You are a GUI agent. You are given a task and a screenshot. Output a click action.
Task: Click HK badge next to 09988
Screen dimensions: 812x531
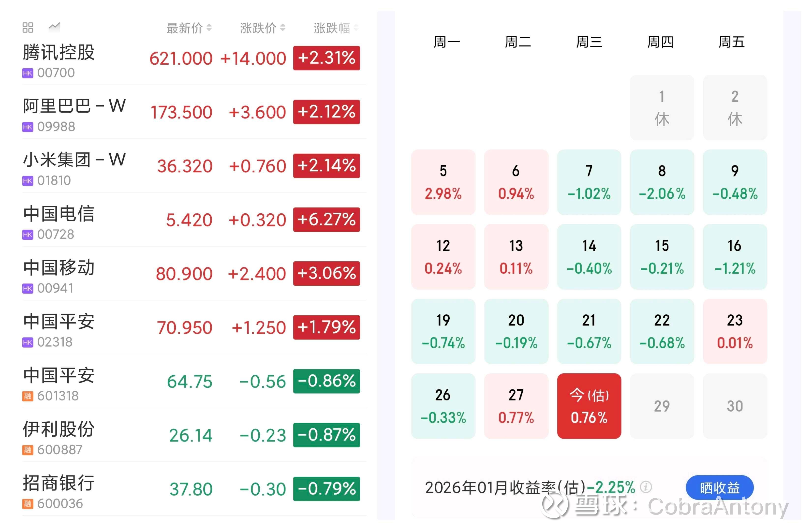pos(28,127)
